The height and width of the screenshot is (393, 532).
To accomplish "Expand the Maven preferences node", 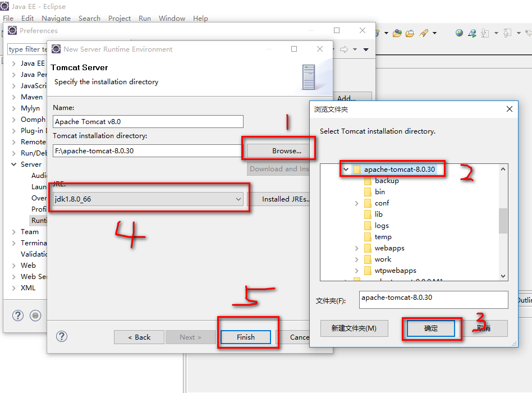I will click(14, 97).
